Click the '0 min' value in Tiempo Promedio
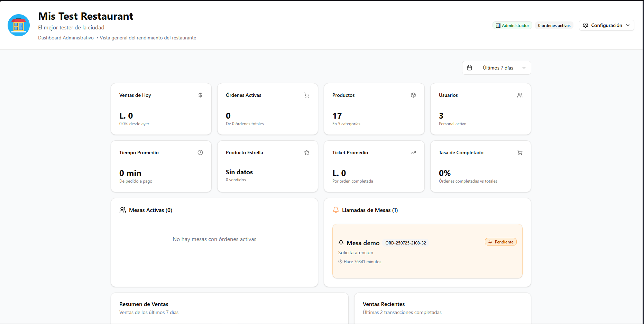The image size is (644, 324). click(x=130, y=173)
